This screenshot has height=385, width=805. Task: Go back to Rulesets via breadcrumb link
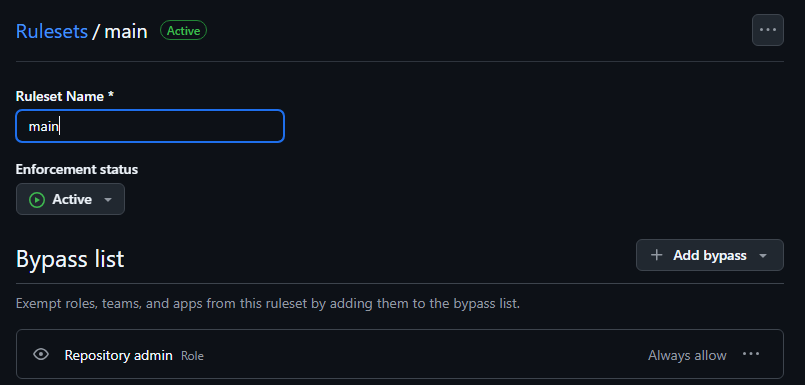52,31
